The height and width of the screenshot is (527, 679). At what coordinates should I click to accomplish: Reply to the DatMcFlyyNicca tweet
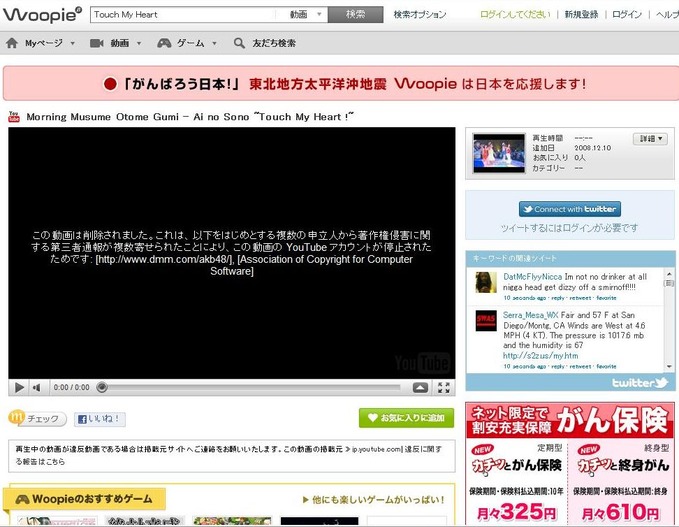(x=558, y=298)
